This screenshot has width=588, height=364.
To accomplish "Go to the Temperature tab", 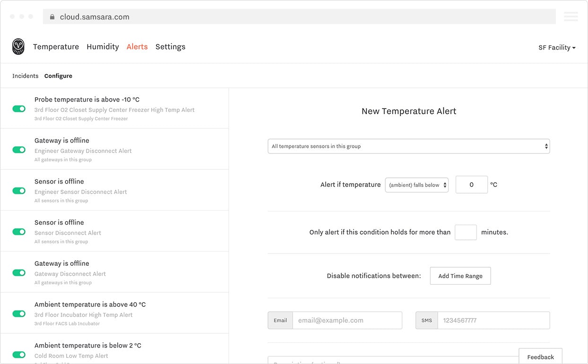I will pyautogui.click(x=56, y=47).
